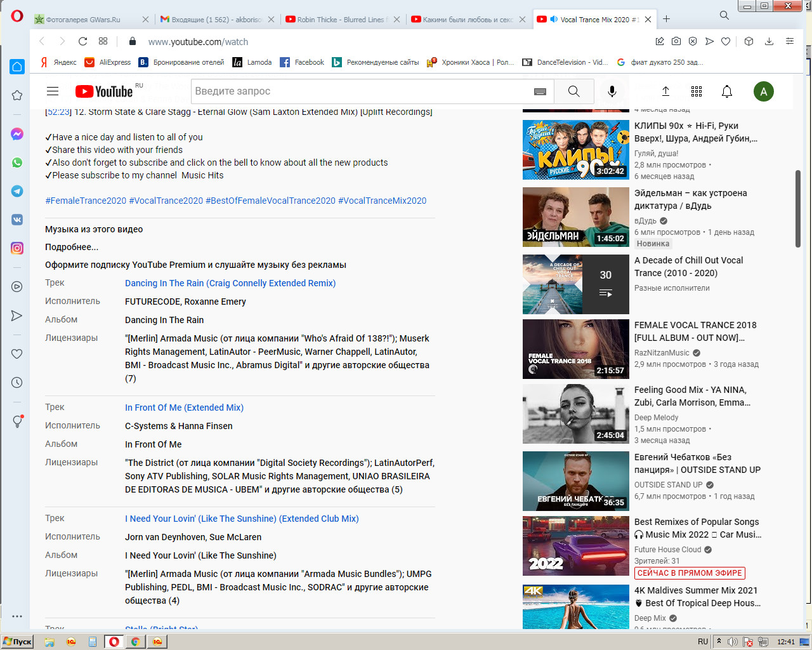
Task: Open WhatsApp in Opera sidebar
Action: pos(17,162)
